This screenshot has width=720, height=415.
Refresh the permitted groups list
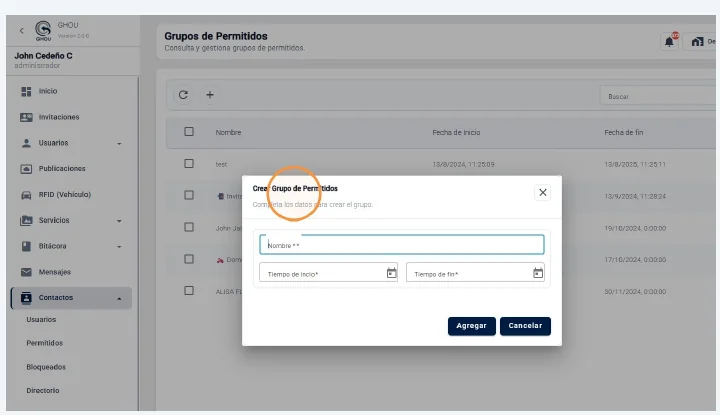(x=183, y=95)
